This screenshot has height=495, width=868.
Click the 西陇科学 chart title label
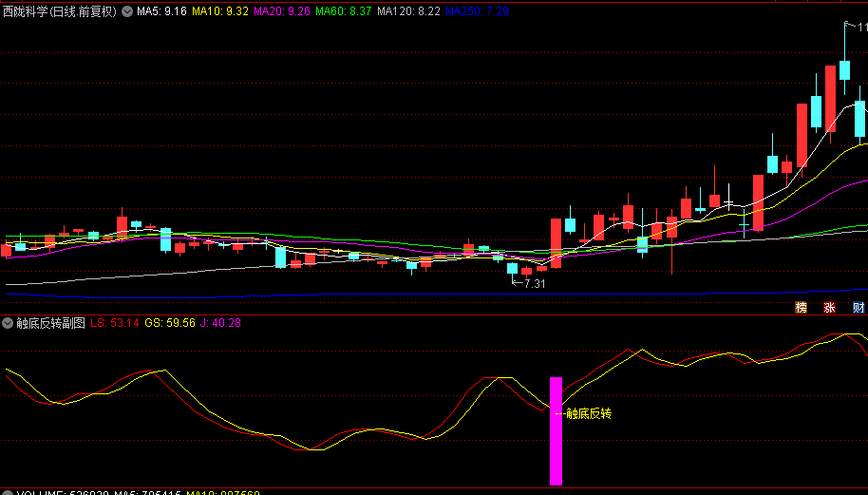click(x=59, y=11)
